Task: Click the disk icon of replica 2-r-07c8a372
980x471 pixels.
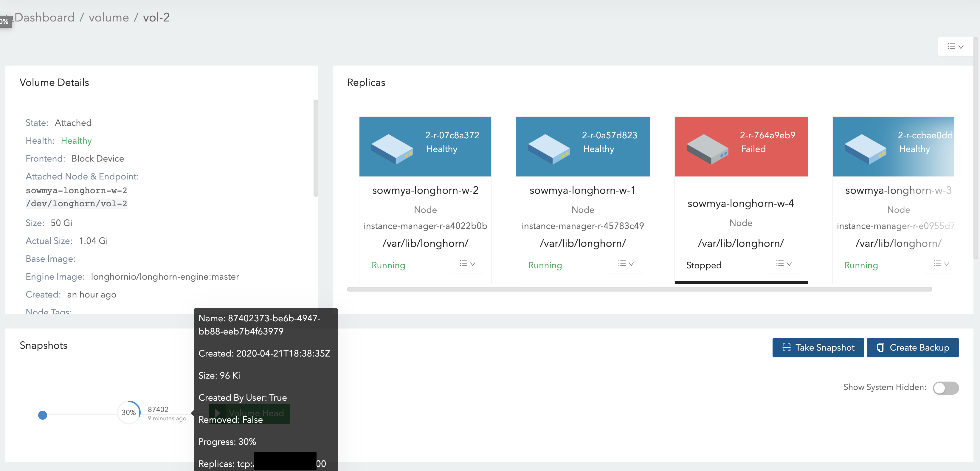Action: 392,149
